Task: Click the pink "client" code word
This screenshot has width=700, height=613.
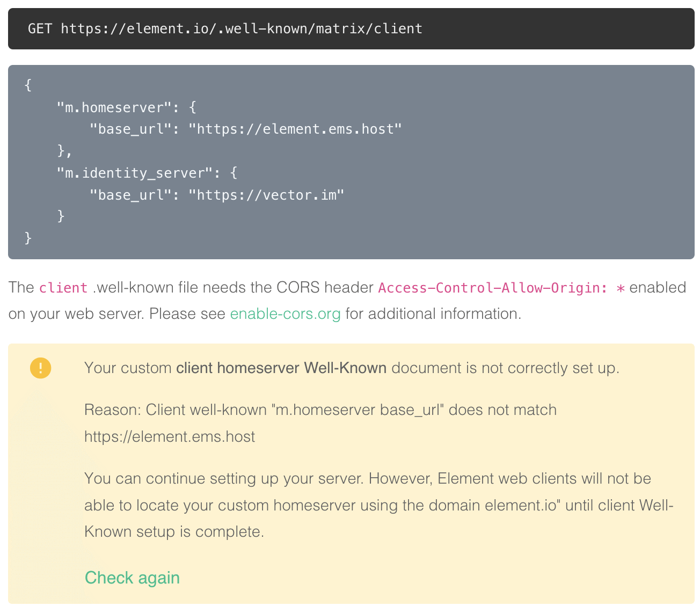Action: tap(63, 288)
